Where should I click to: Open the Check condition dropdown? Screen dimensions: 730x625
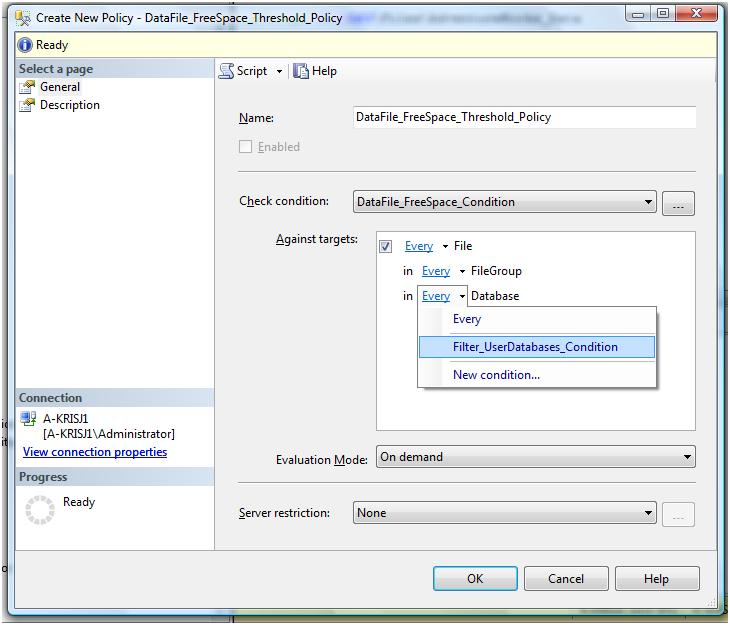coord(505,202)
